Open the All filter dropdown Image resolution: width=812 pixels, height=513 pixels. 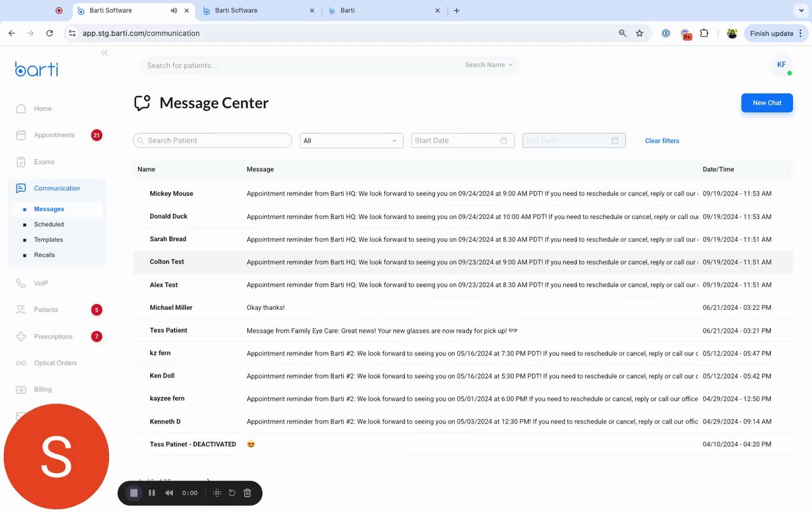tap(351, 140)
